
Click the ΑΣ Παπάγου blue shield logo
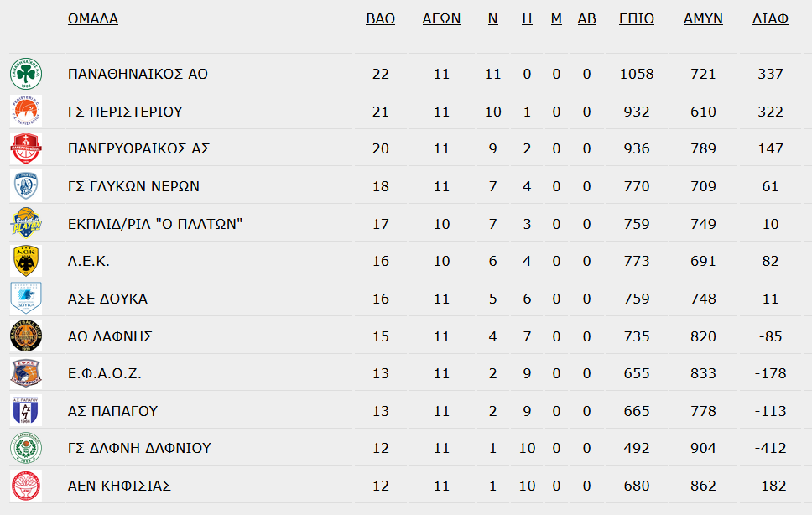pyautogui.click(x=26, y=411)
